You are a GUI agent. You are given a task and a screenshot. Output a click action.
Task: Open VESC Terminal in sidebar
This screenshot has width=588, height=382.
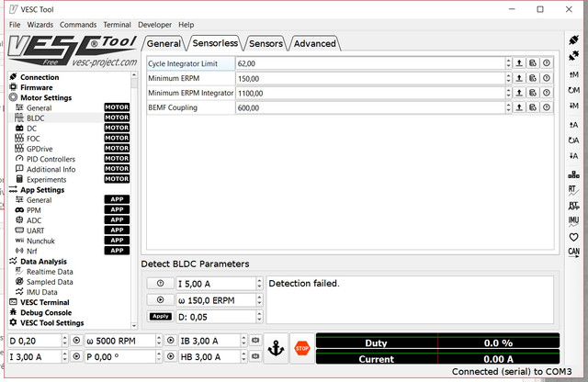tap(45, 302)
